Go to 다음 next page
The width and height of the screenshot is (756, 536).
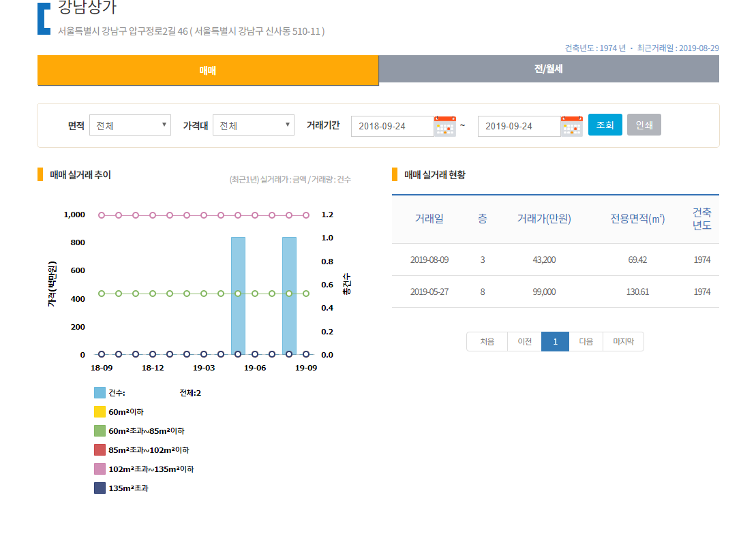(x=586, y=341)
